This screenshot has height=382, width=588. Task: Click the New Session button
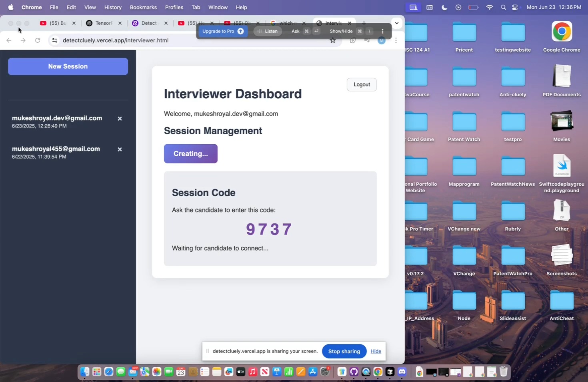[x=68, y=66]
